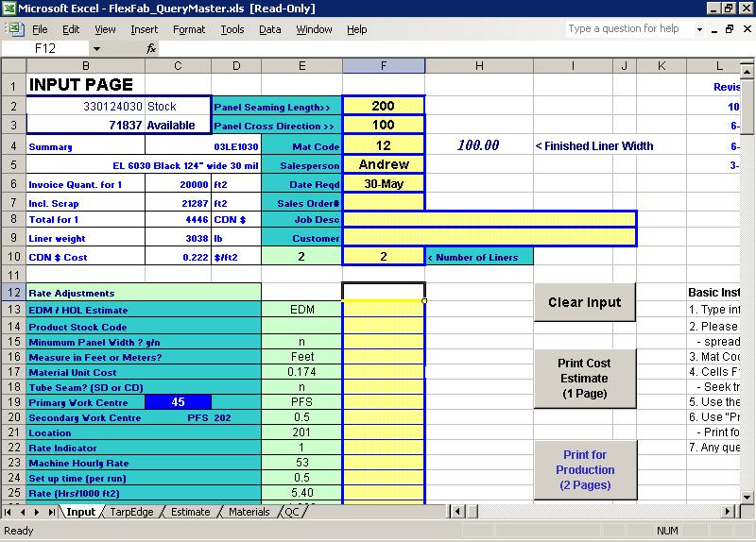This screenshot has width=756, height=542.
Task: Click the Name Box showing F12
Action: coord(45,48)
